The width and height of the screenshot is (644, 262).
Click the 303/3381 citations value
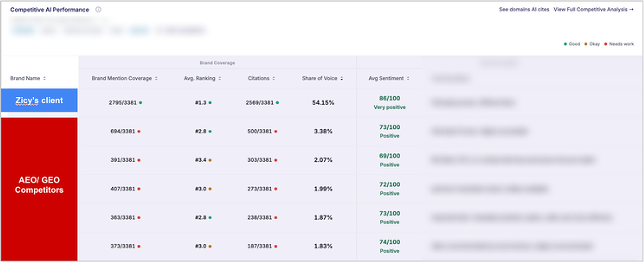260,160
